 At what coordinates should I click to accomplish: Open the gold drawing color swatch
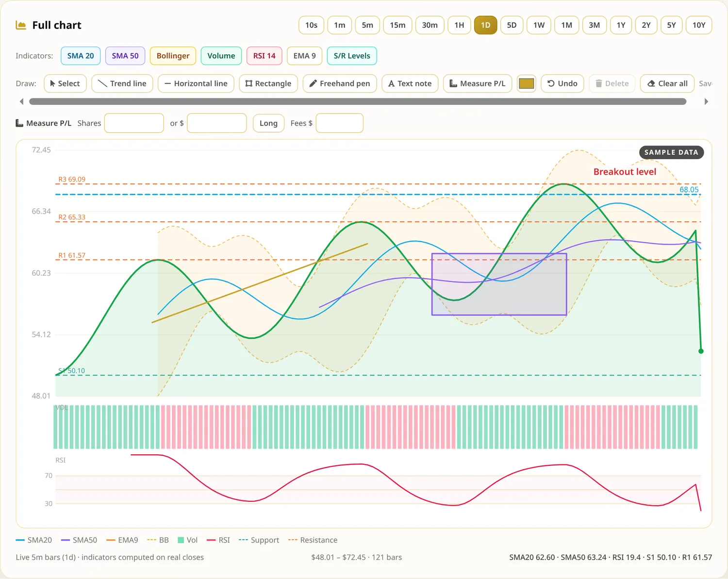point(527,83)
